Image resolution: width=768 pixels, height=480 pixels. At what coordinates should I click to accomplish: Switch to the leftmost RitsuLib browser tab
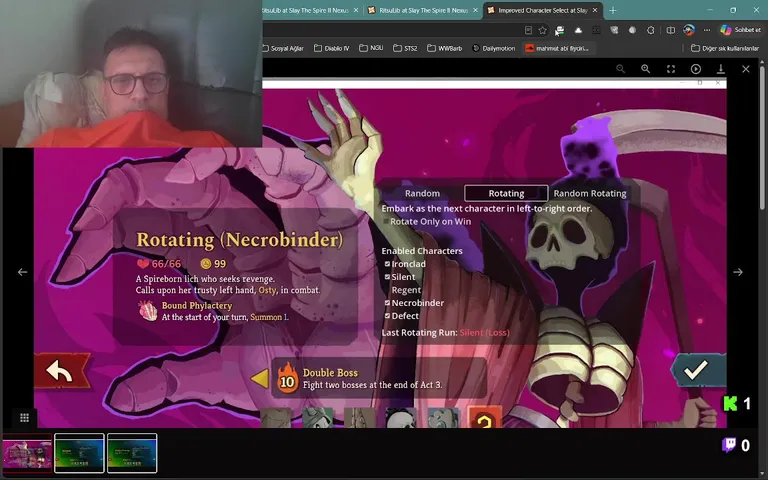(312, 10)
